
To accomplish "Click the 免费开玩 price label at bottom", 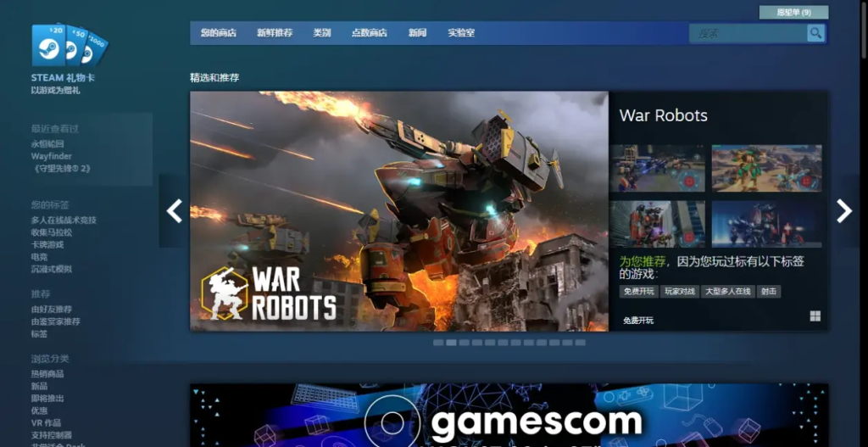I will pyautogui.click(x=638, y=320).
